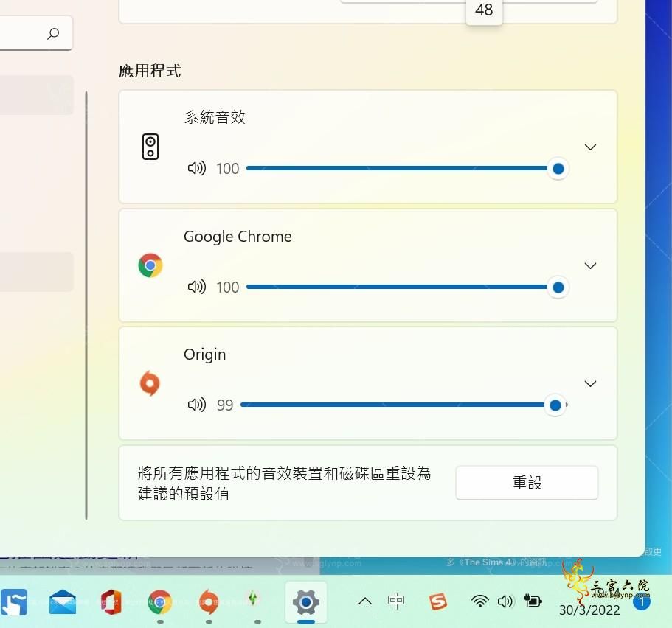Click the search magnifier icon

53,33
